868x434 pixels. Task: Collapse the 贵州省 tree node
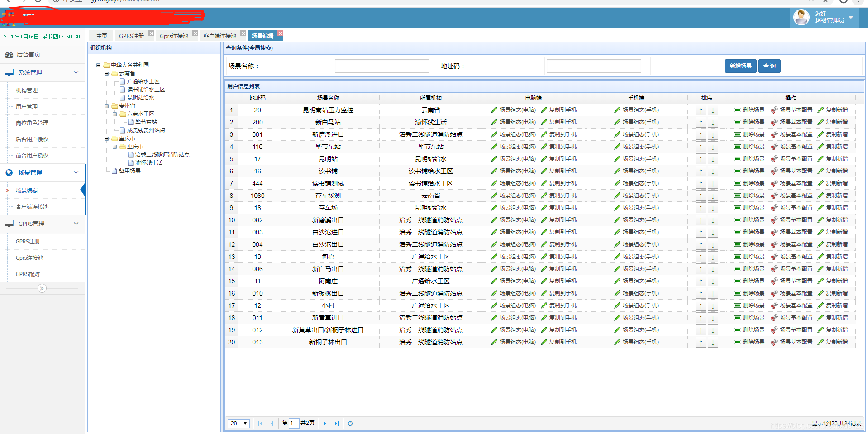tap(106, 106)
